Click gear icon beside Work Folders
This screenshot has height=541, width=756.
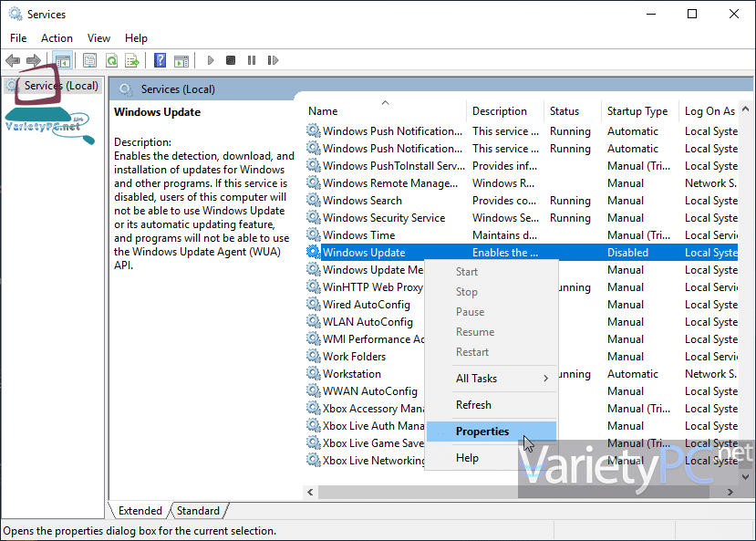tap(314, 357)
